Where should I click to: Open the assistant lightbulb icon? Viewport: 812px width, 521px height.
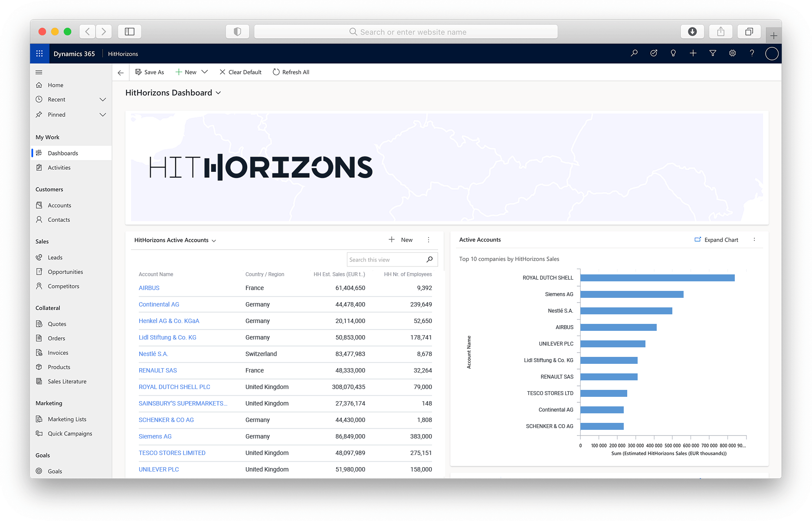tap(673, 53)
